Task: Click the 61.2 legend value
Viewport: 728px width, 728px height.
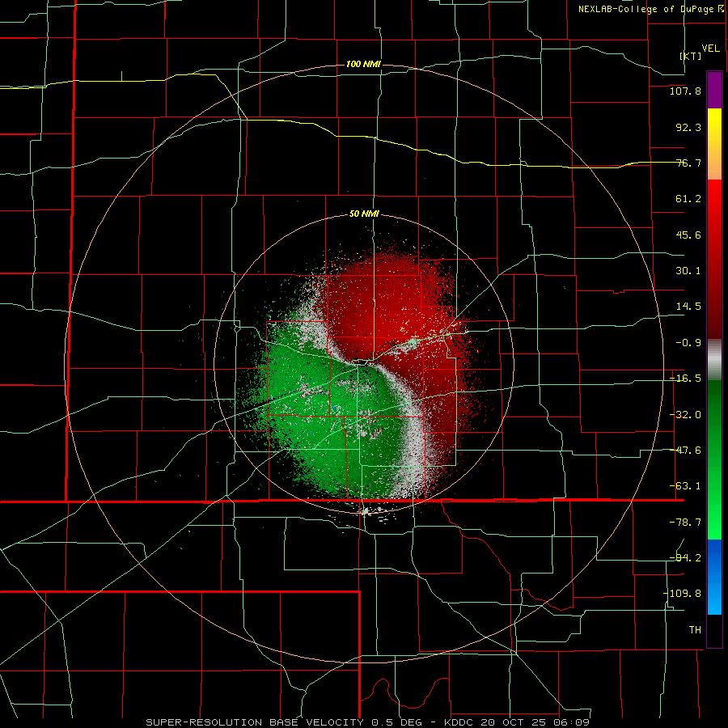Action: 688,199
